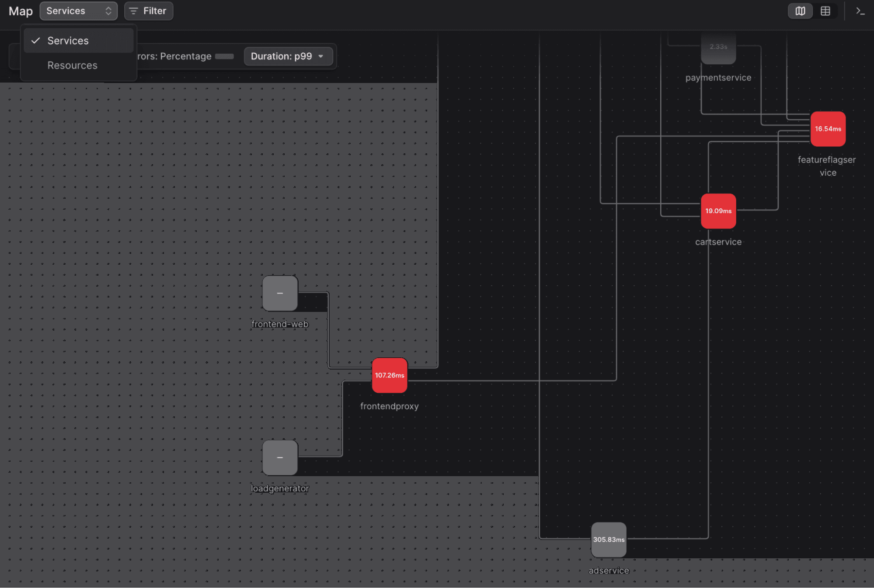Click the Map title text
874x588 pixels.
pos(21,11)
